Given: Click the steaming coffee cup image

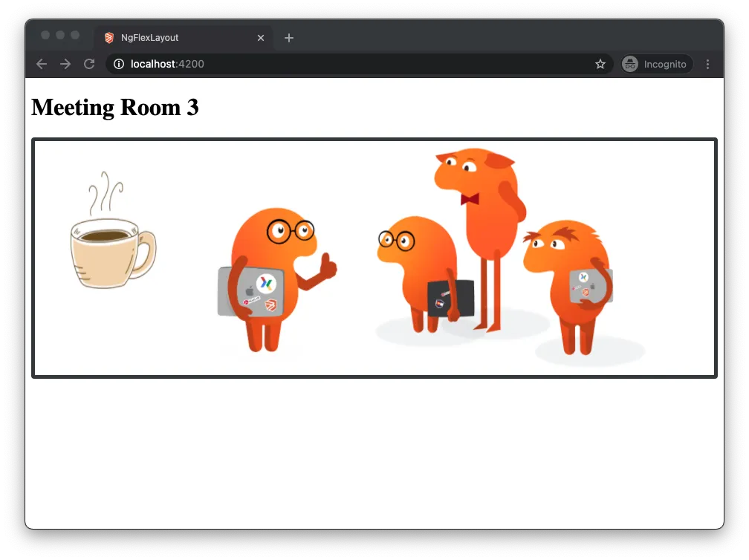Looking at the screenshot, I should point(114,230).
